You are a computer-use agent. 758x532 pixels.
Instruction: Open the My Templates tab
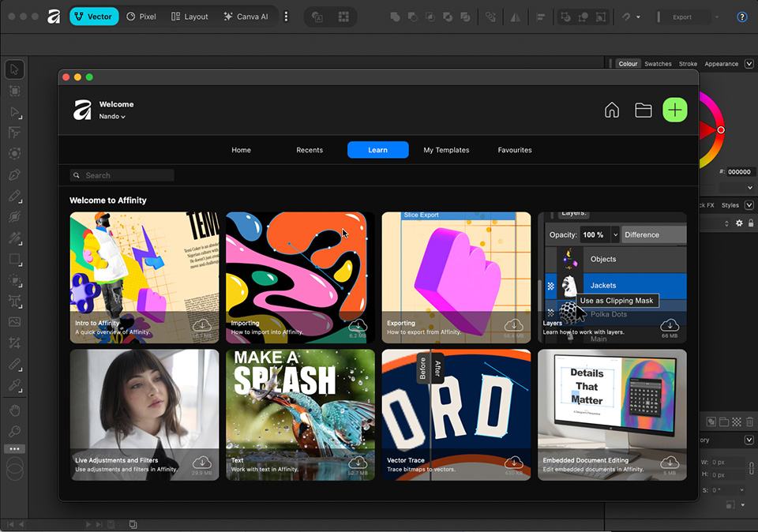click(446, 150)
